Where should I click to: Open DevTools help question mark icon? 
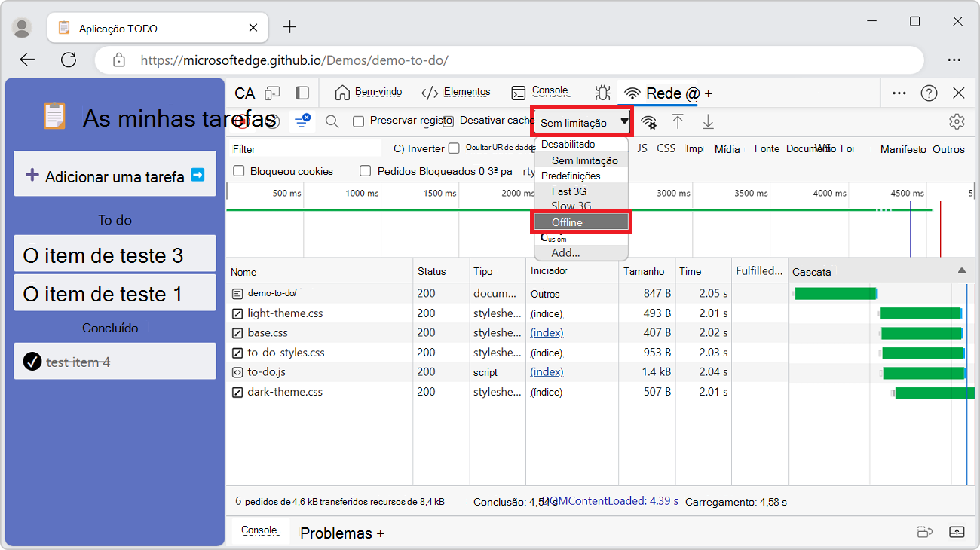(x=929, y=93)
